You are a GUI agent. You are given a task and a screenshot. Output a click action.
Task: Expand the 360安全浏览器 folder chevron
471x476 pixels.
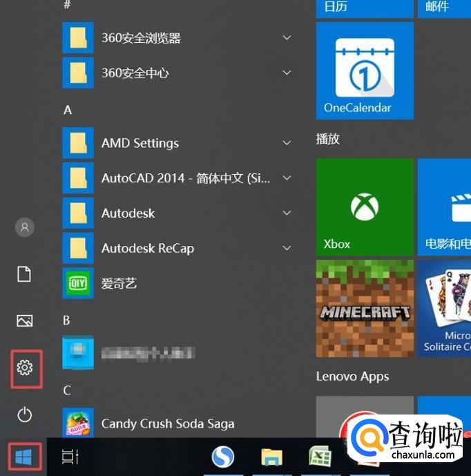(287, 37)
